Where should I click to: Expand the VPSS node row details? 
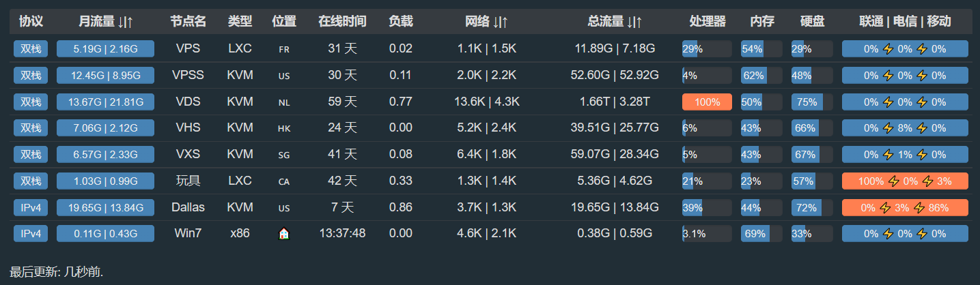188,75
